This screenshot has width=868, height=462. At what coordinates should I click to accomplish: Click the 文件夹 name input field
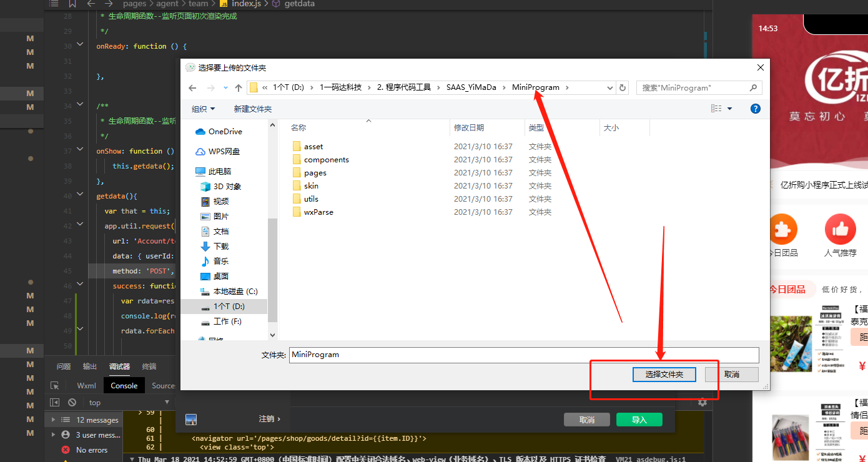tap(523, 355)
